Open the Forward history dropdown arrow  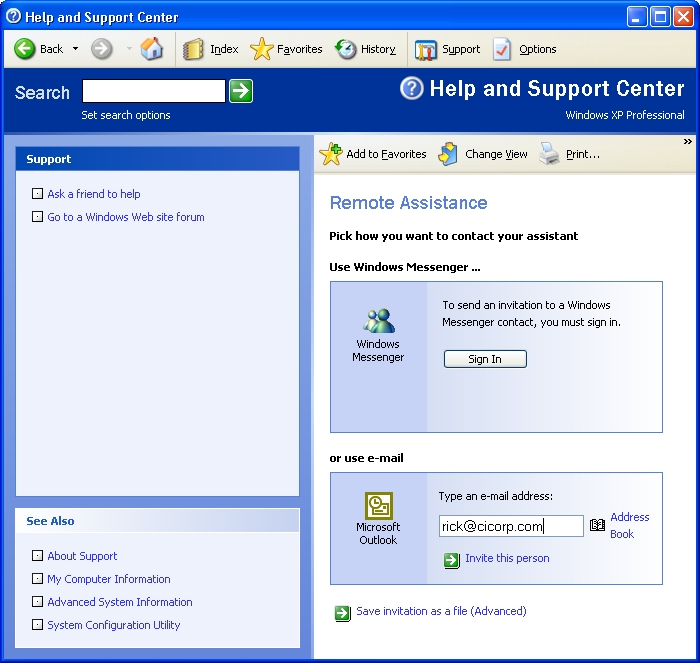(x=129, y=49)
